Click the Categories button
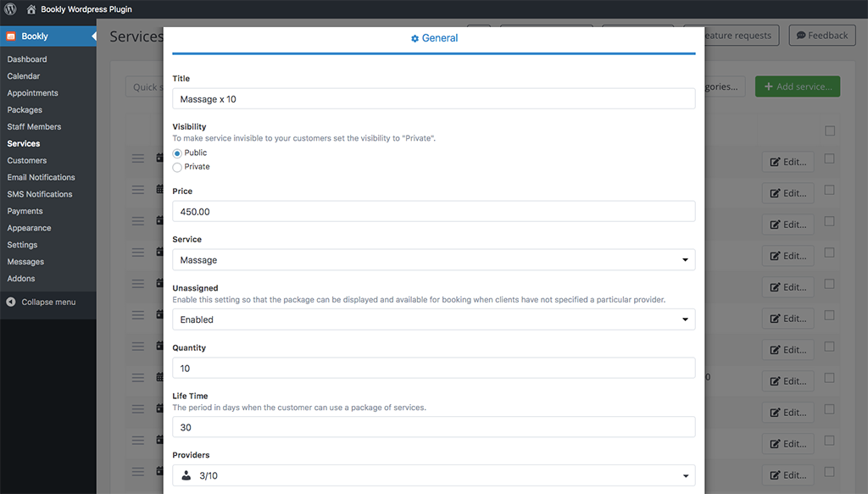The height and width of the screenshot is (494, 868). click(725, 86)
